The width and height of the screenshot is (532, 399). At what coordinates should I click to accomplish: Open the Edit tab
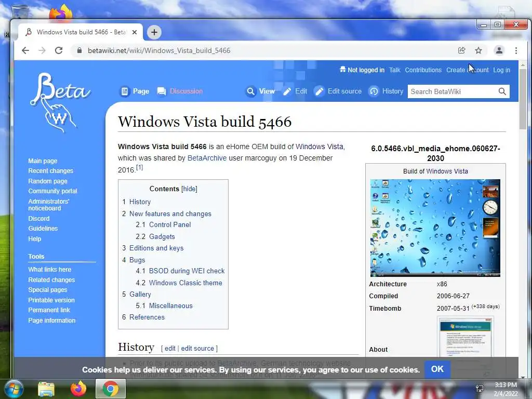pyautogui.click(x=295, y=91)
